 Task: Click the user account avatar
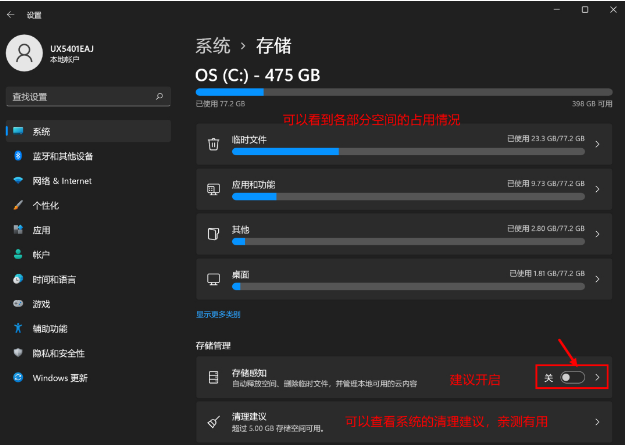click(24, 53)
